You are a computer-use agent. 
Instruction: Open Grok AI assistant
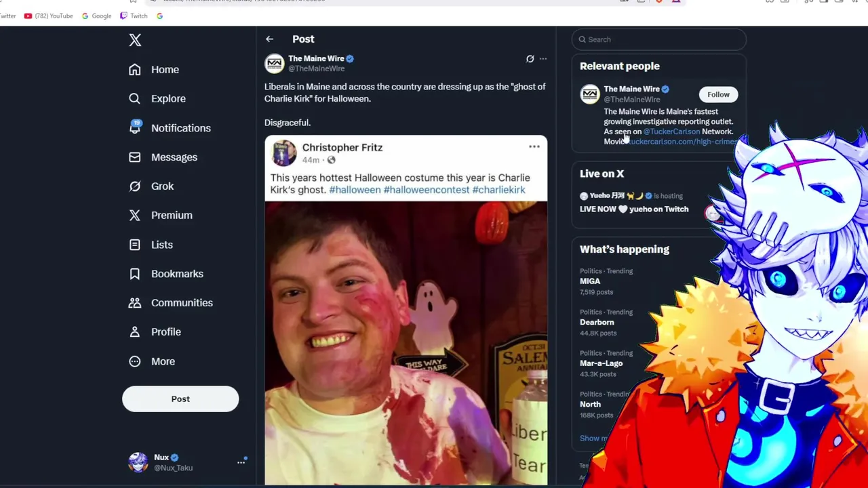161,186
